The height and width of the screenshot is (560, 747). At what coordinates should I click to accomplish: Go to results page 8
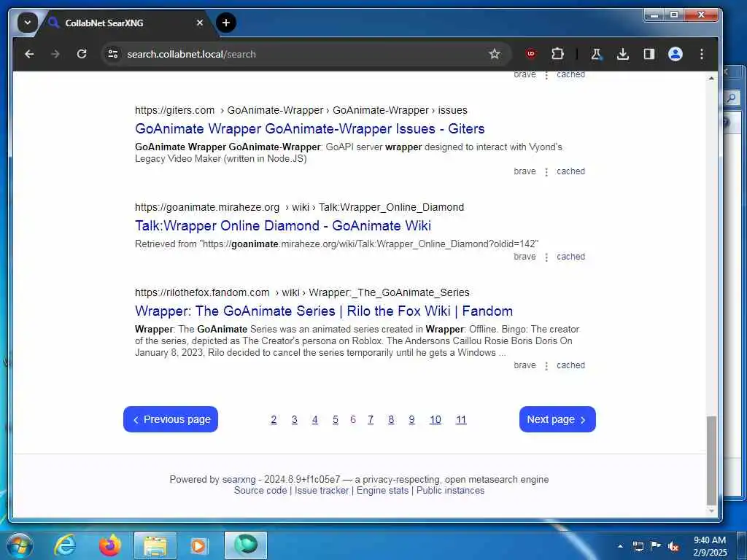[x=391, y=419]
